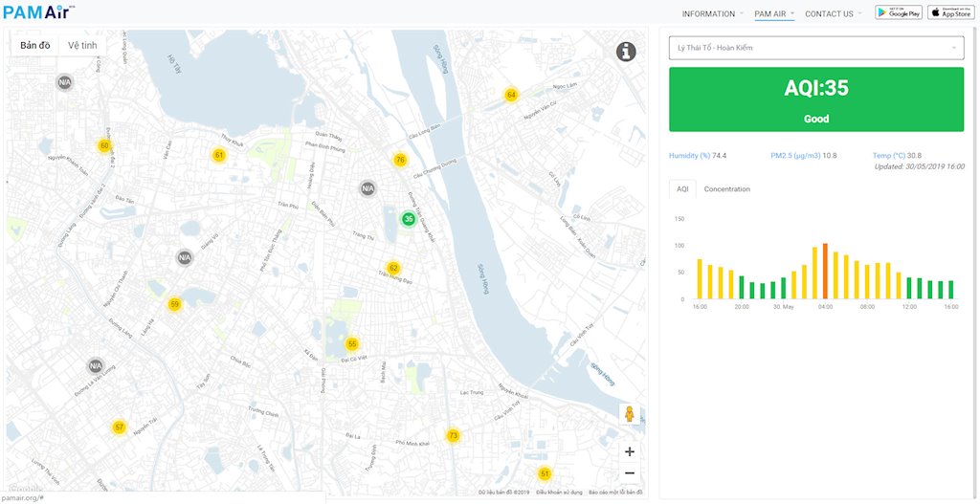The image size is (980, 504).
Task: Click the orange 04:00 bar in chart
Action: pos(825,272)
